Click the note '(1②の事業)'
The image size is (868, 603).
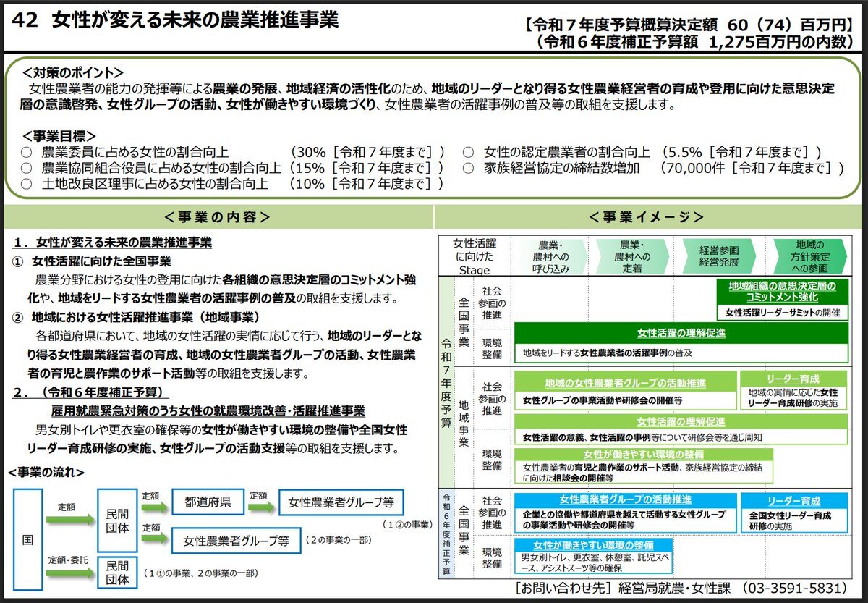(x=407, y=523)
